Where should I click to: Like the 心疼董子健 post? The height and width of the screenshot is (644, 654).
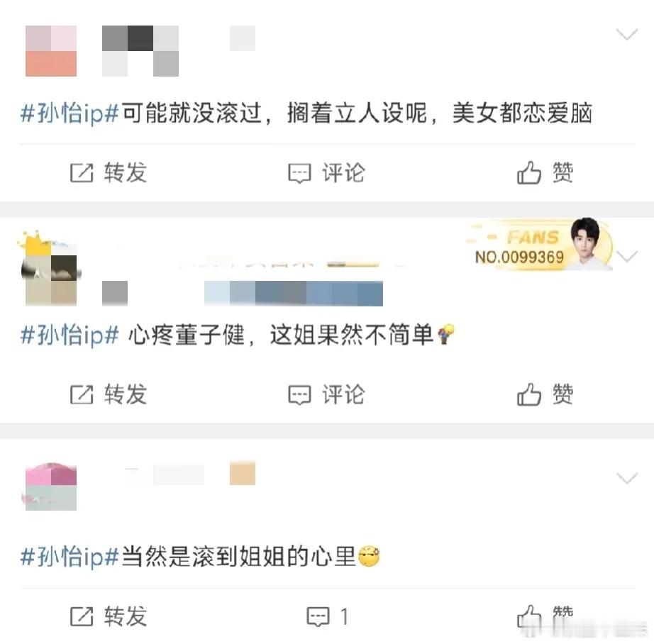545,394
